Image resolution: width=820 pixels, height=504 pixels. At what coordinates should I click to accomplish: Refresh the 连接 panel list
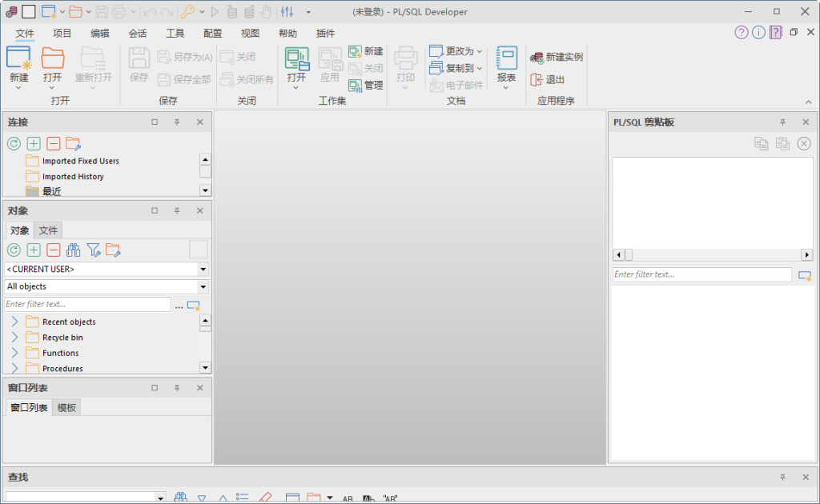click(14, 143)
